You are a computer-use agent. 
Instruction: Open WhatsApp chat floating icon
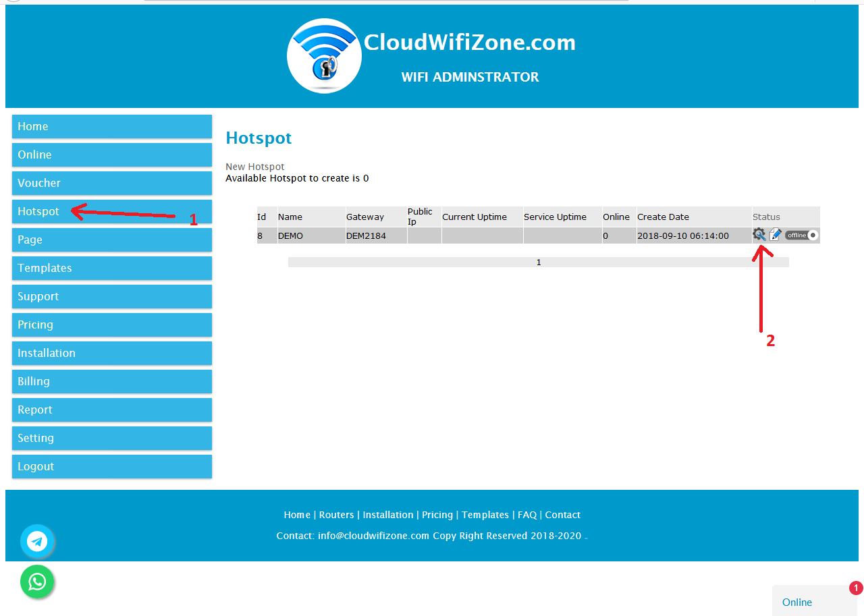(37, 582)
